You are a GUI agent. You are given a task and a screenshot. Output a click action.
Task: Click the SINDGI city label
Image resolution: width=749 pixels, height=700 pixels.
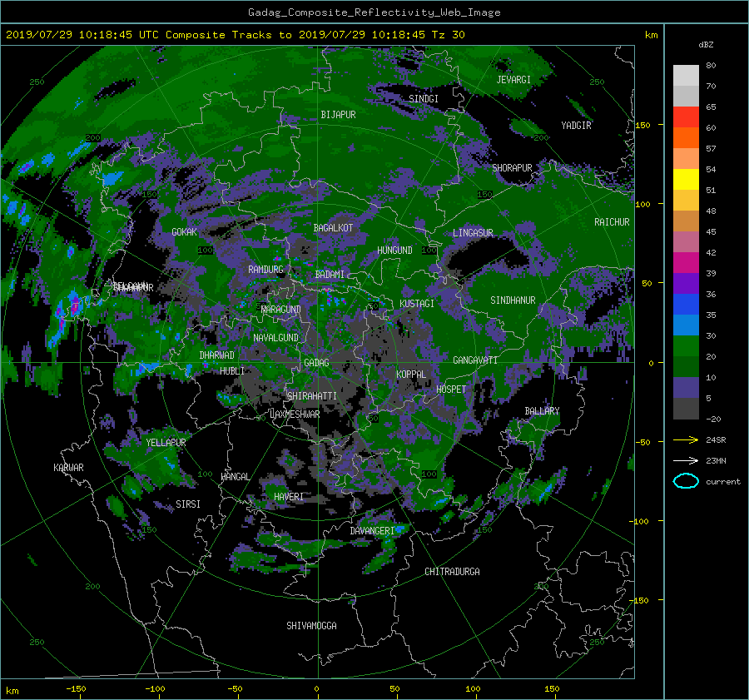pos(424,98)
